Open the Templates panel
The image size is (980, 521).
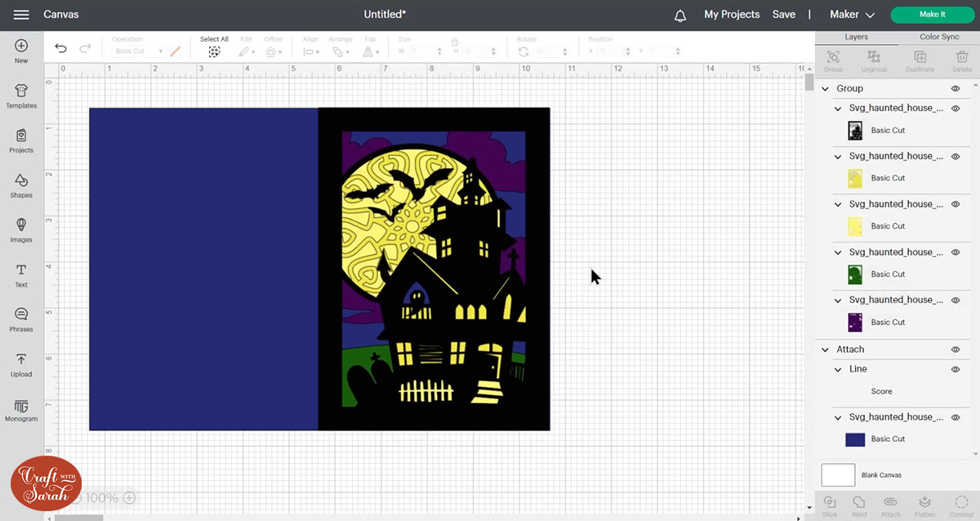point(21,95)
